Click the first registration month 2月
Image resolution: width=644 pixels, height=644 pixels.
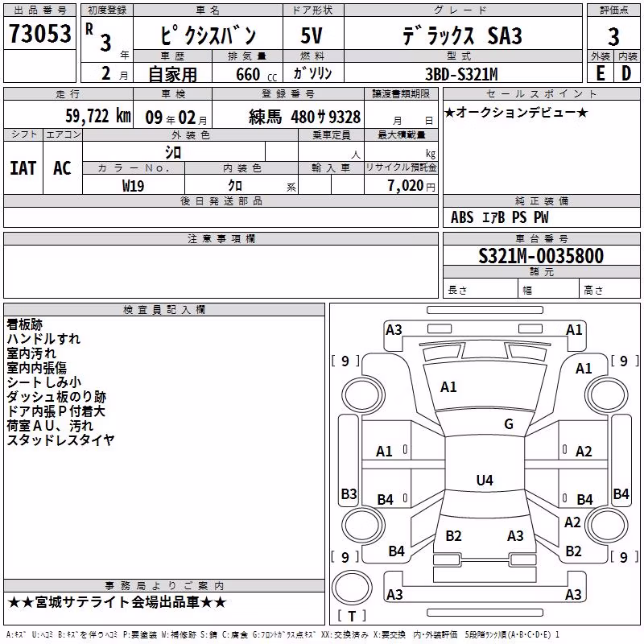(115, 74)
